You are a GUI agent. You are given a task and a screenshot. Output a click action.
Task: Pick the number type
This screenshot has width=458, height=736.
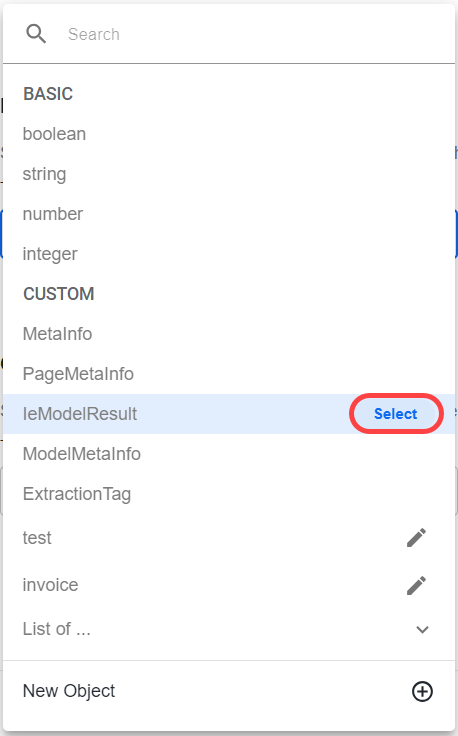pyautogui.click(x=229, y=214)
